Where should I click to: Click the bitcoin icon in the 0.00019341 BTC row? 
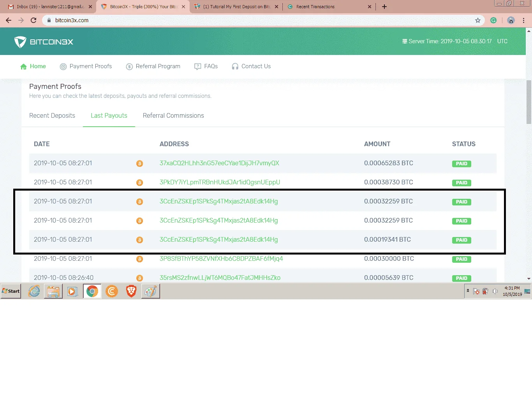[x=139, y=240]
